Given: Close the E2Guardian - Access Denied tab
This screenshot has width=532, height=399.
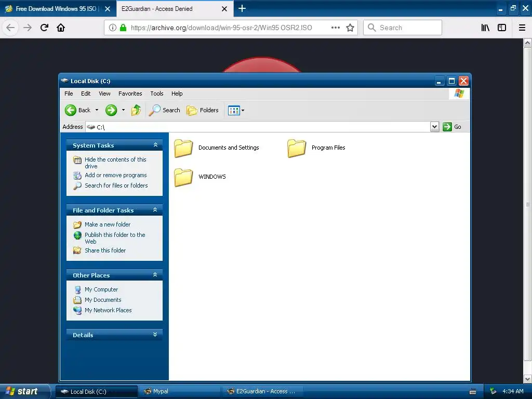Looking at the screenshot, I should [224, 9].
